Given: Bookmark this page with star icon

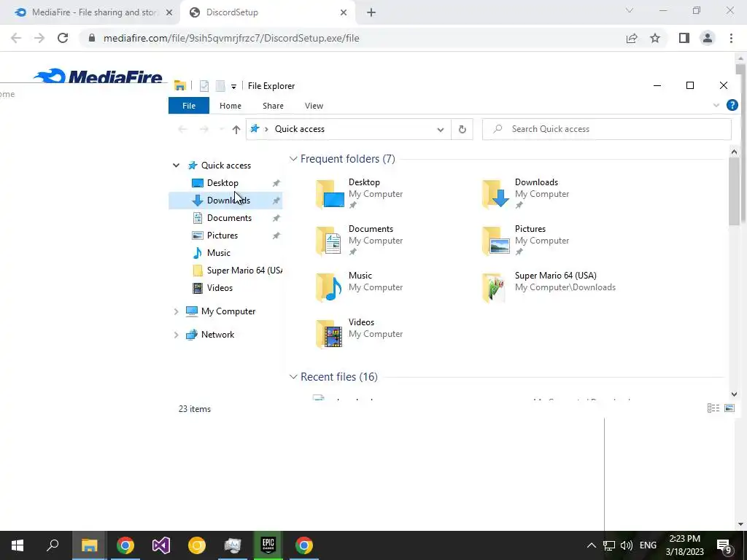Looking at the screenshot, I should pyautogui.click(x=655, y=38).
